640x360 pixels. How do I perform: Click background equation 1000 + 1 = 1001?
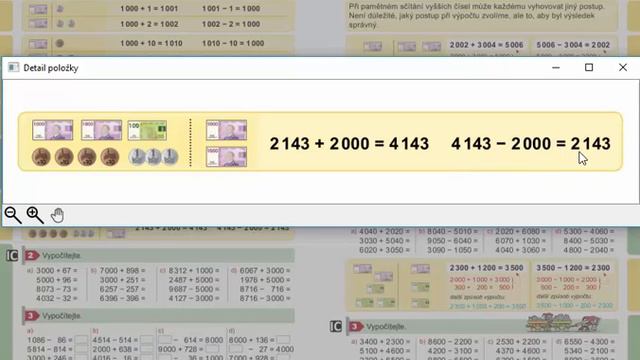click(149, 9)
